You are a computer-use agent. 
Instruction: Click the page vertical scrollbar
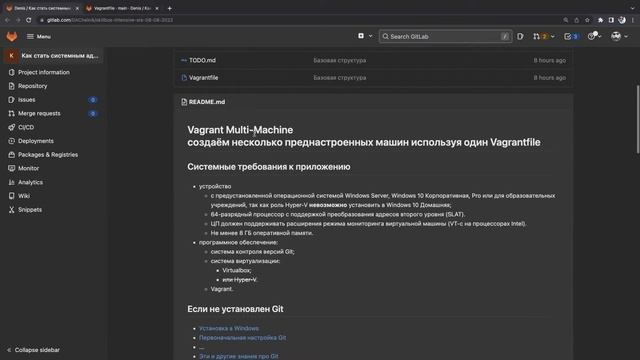click(637, 119)
